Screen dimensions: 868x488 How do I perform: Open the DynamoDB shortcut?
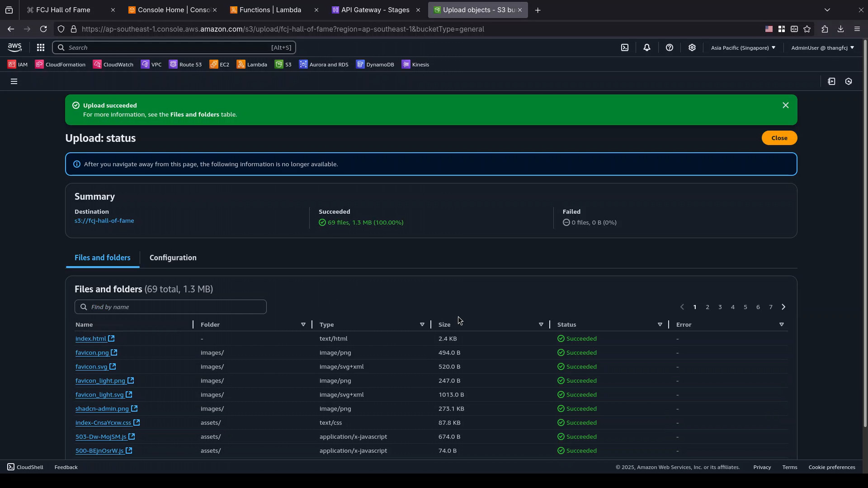(375, 65)
